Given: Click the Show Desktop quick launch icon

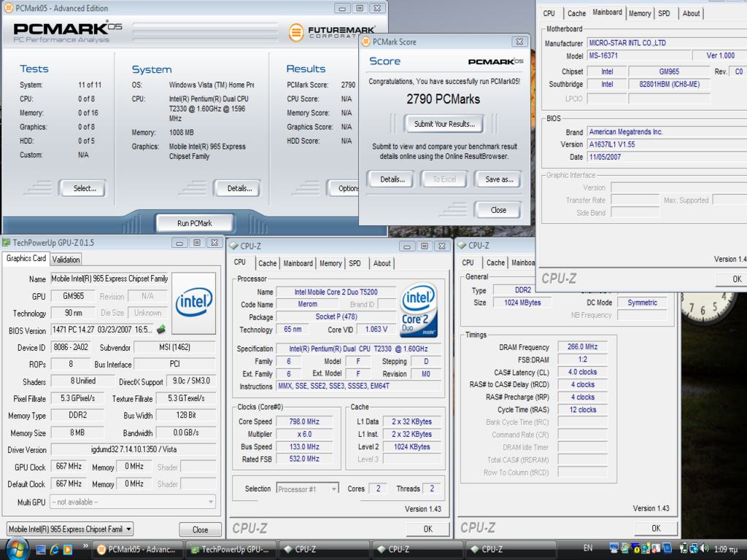Looking at the screenshot, I should pyautogui.click(x=41, y=550).
